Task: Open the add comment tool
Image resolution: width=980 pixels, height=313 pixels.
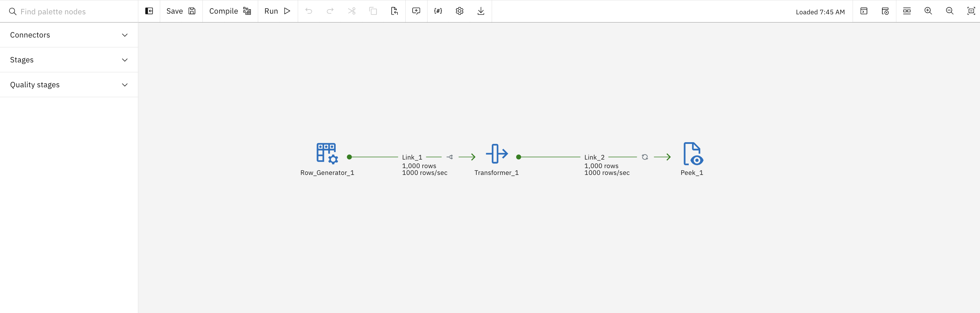Action: tap(416, 11)
